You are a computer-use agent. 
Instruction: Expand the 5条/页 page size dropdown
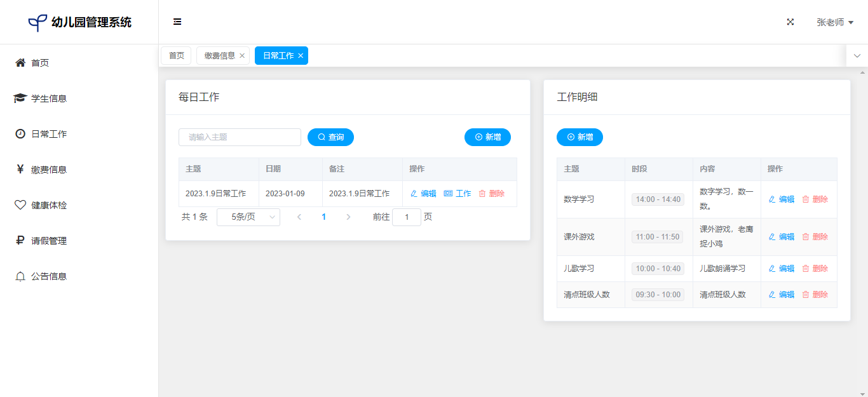pos(248,217)
